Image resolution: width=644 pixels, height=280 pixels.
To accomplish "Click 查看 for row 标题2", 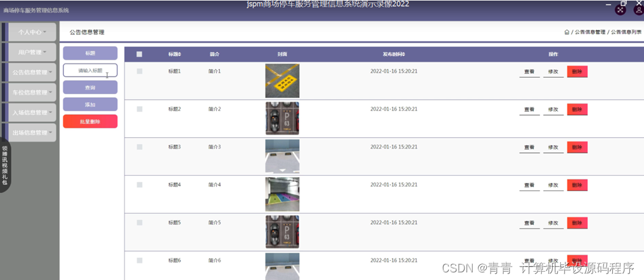I will pyautogui.click(x=529, y=109).
